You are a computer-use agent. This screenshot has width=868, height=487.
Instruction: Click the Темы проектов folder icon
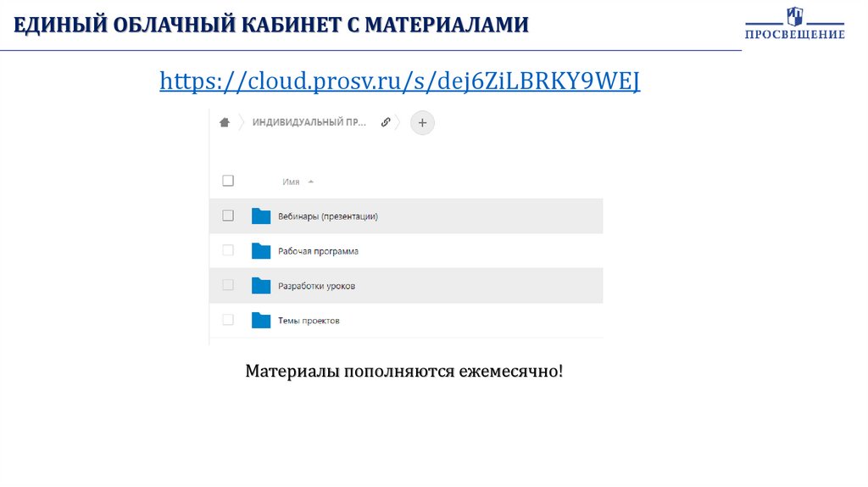click(x=261, y=320)
